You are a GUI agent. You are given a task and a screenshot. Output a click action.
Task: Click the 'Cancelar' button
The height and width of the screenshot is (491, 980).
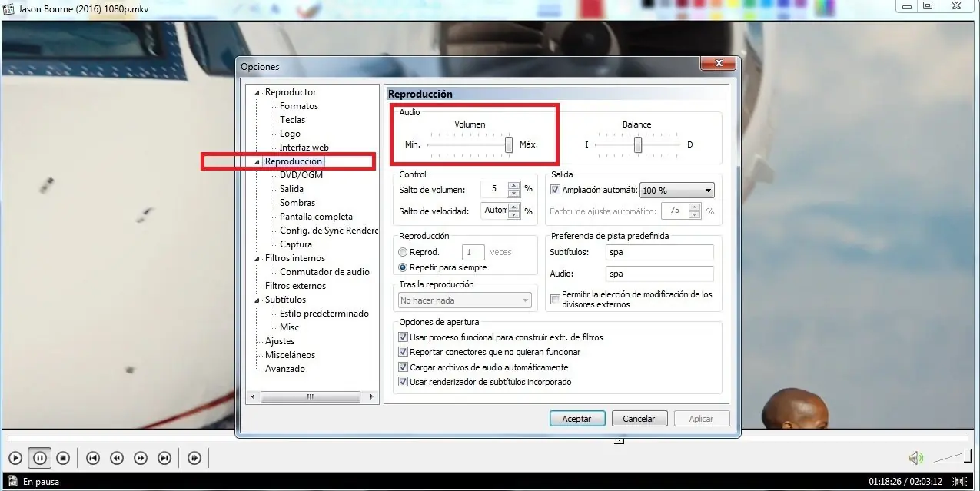click(x=639, y=419)
